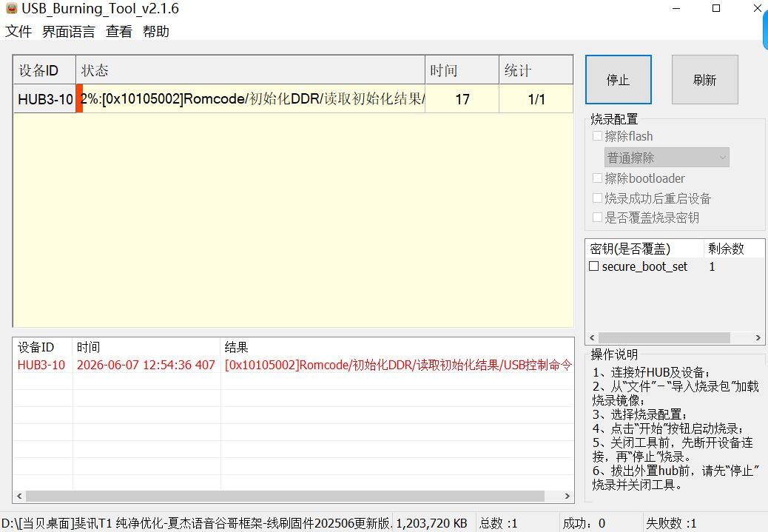Screen dimensions: 768x532
Task: Open the 界面语言 menu
Action: click(68, 31)
